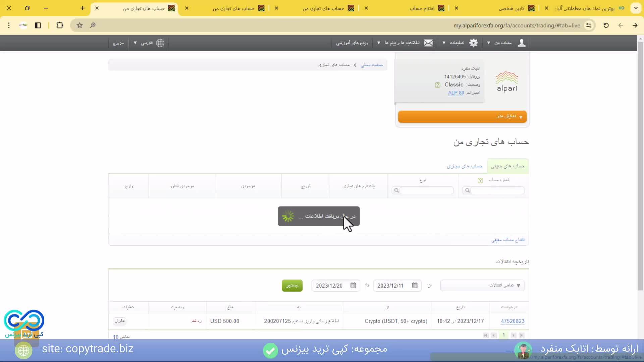Click the language globe icon near فارسی
The height and width of the screenshot is (362, 644).
160,43
